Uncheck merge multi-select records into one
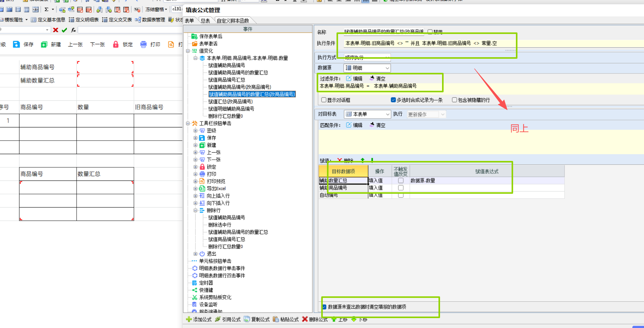644x328 pixels. tap(393, 100)
